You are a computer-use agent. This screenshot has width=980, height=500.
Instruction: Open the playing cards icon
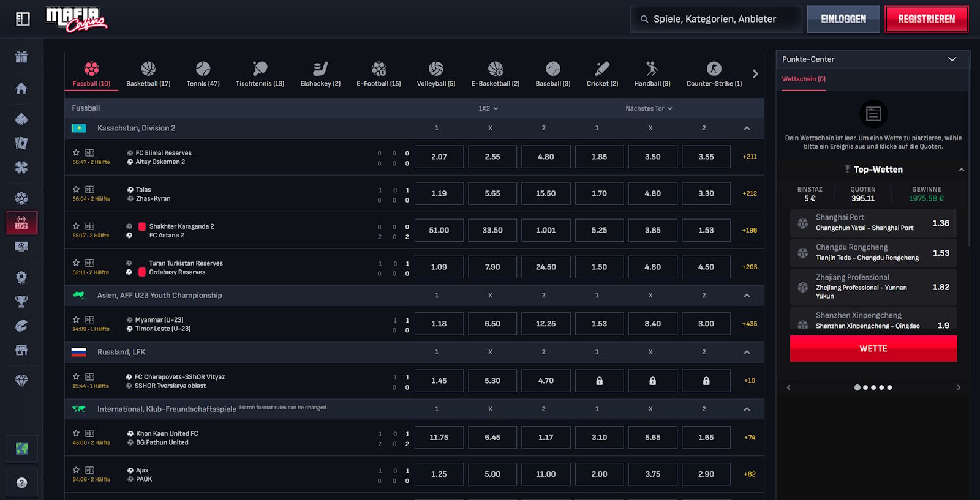click(21, 143)
